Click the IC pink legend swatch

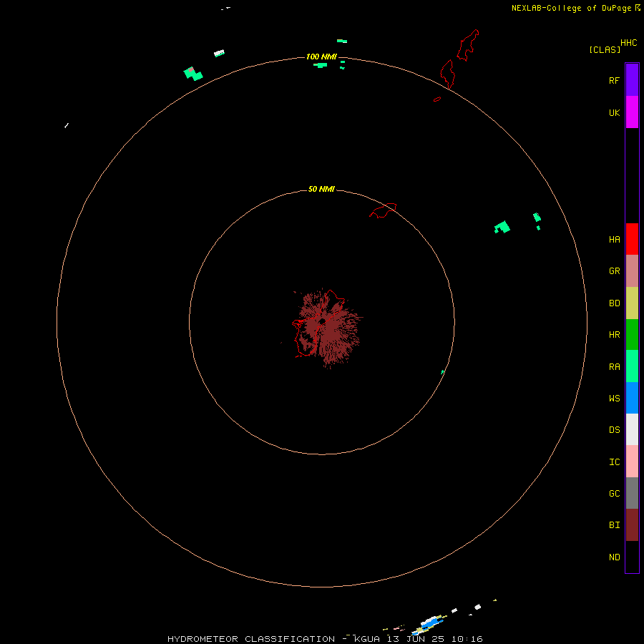click(632, 462)
